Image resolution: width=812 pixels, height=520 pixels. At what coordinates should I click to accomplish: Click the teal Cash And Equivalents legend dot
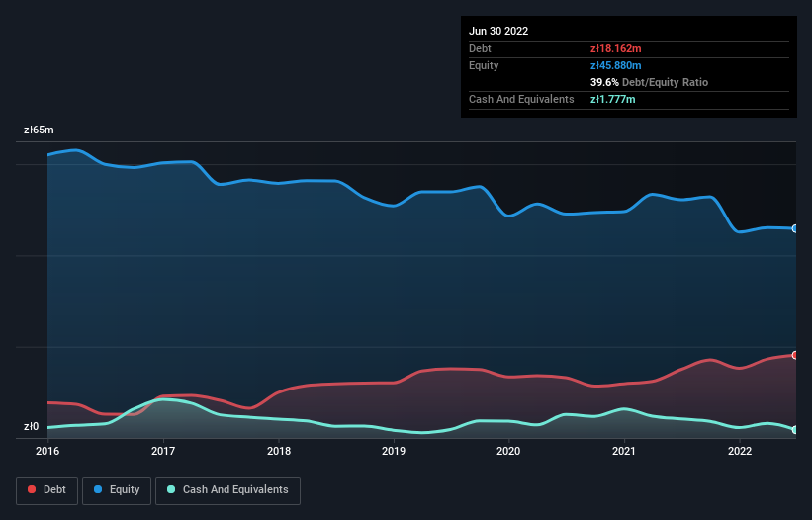[171, 489]
